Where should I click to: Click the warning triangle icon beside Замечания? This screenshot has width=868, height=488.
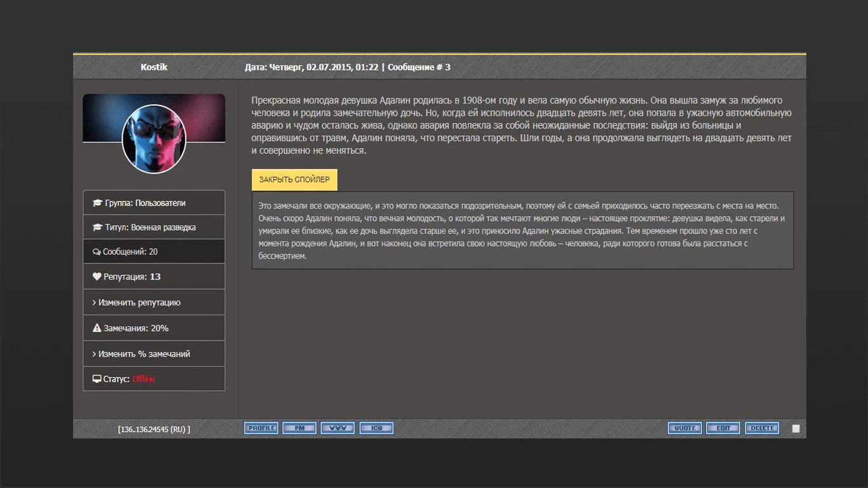click(97, 328)
